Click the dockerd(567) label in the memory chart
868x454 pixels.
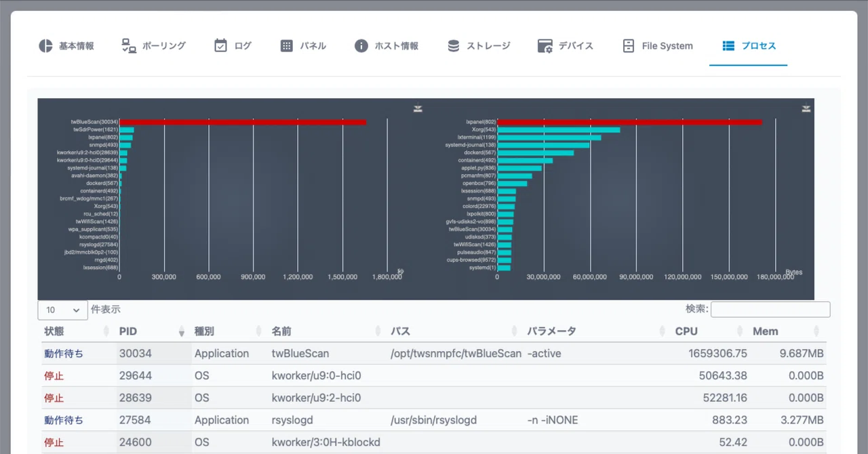pyautogui.click(x=480, y=152)
